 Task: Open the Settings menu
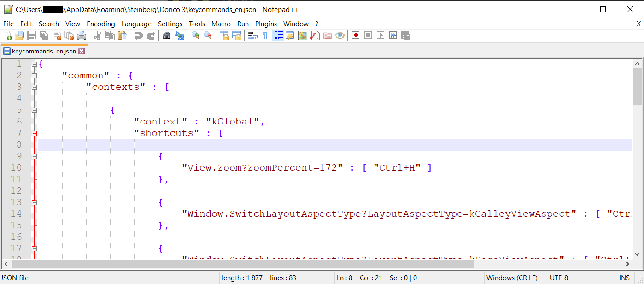(x=170, y=24)
